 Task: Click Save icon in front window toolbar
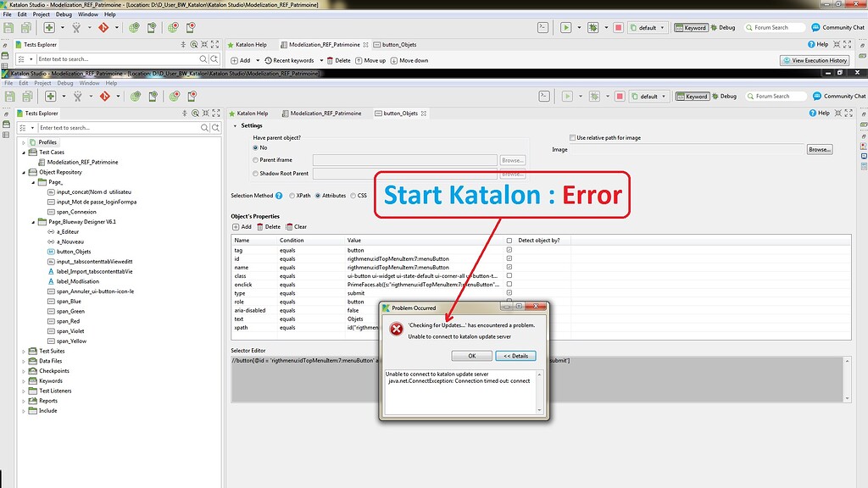pos(9,97)
